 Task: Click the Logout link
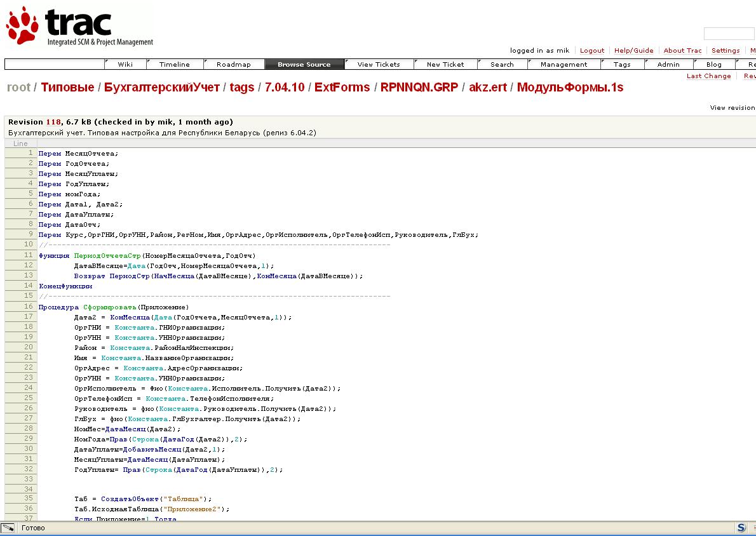[591, 50]
